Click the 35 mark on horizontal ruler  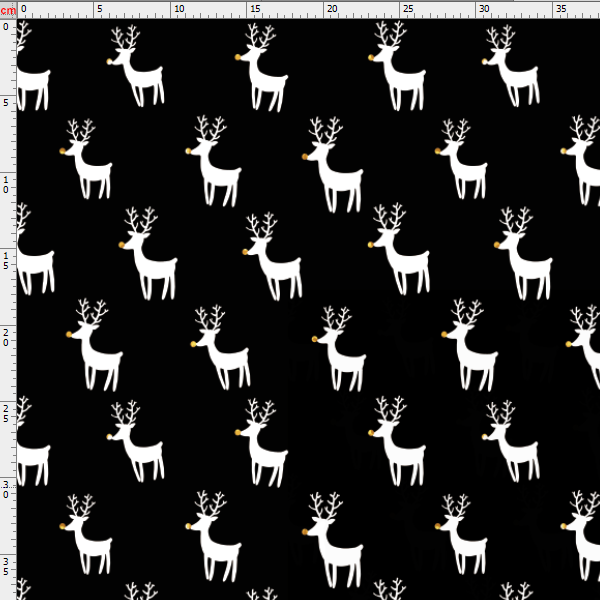[x=561, y=8]
